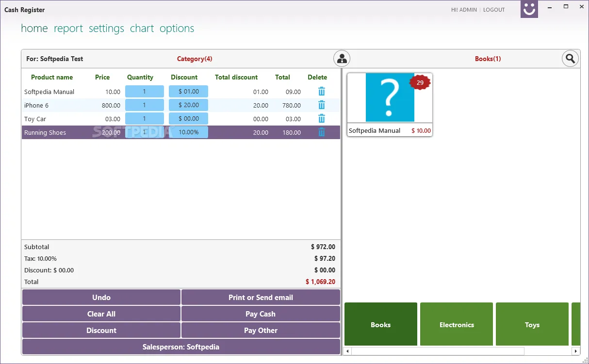Click the red 29 stock badge
This screenshot has height=364, width=589.
[420, 82]
